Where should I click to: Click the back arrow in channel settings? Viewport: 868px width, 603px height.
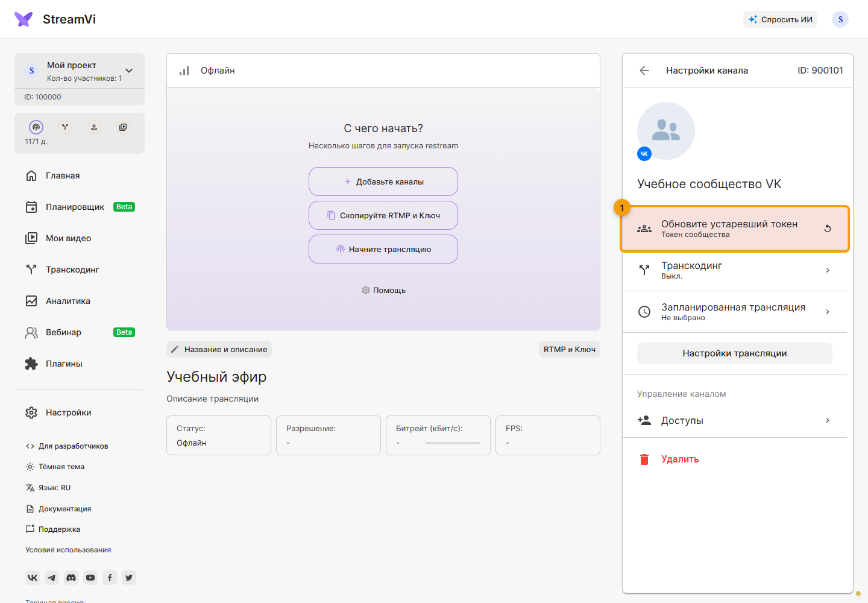644,71
